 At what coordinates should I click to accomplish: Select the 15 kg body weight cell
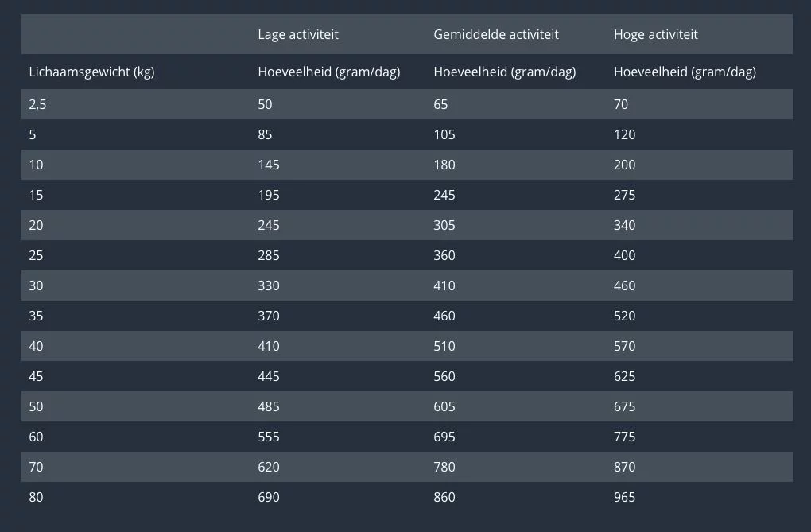point(36,195)
